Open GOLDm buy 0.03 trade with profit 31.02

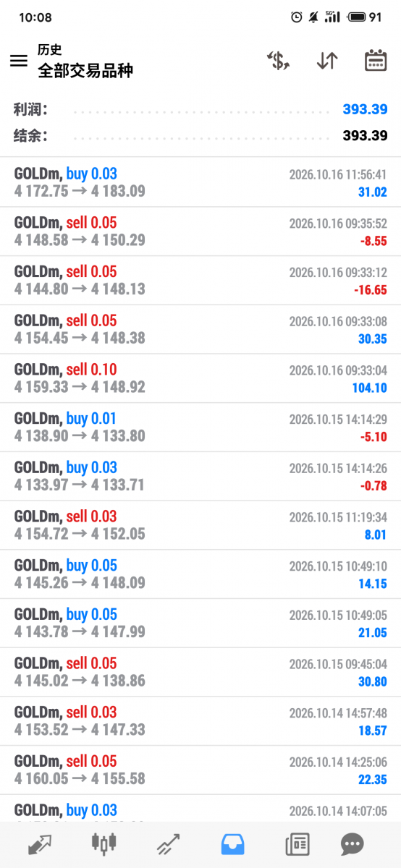coord(200,182)
